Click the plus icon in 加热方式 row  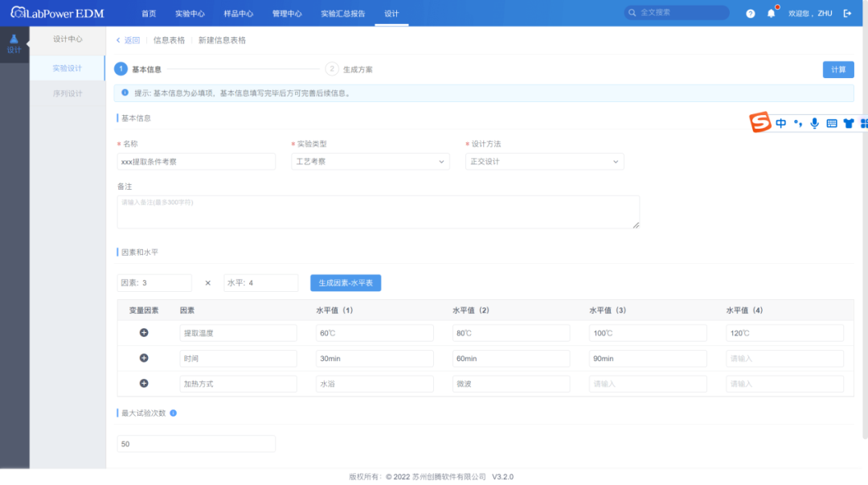[144, 384]
